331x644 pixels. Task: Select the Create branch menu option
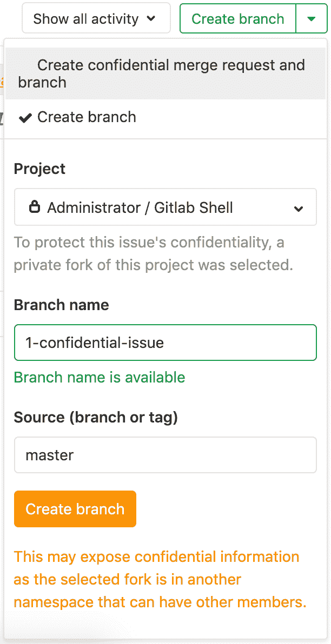point(87,117)
